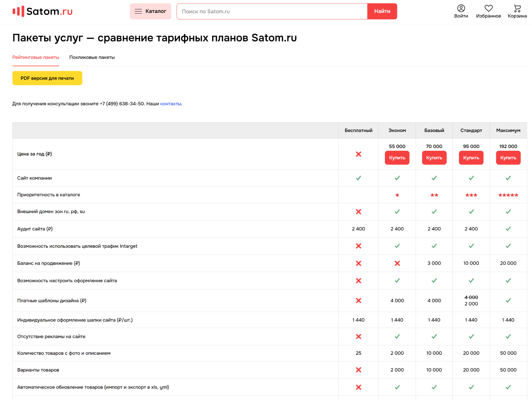Click the Стандарт column header
The image size is (532, 410).
click(471, 131)
